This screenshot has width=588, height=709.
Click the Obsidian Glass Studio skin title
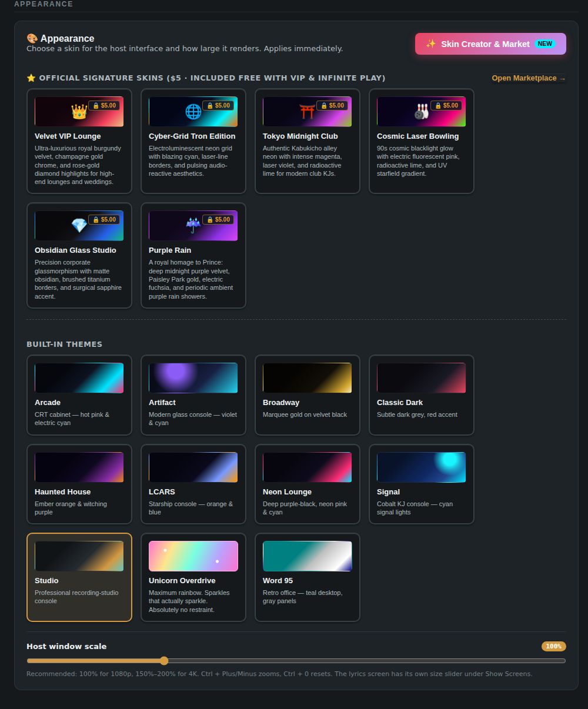pos(75,250)
